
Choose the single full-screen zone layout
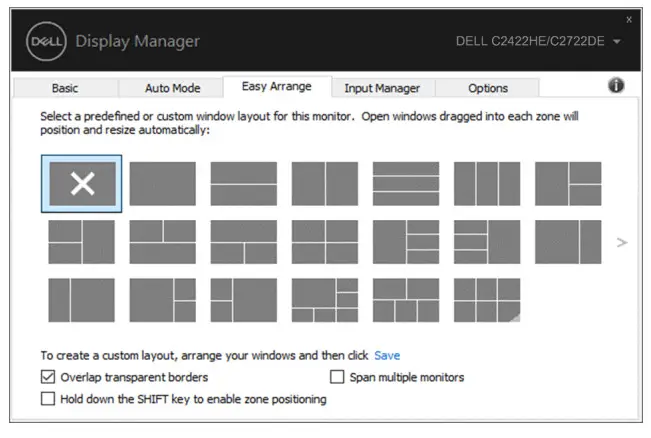tap(162, 183)
